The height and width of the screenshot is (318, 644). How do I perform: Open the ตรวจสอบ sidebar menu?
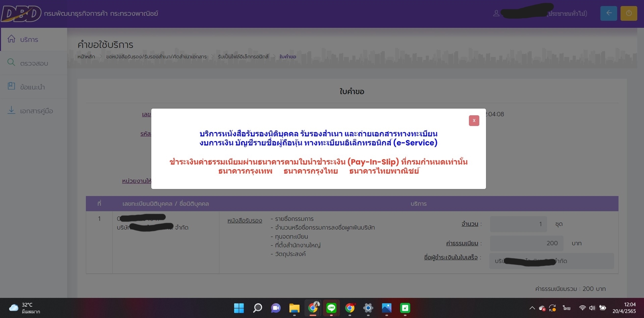pyautogui.click(x=34, y=63)
